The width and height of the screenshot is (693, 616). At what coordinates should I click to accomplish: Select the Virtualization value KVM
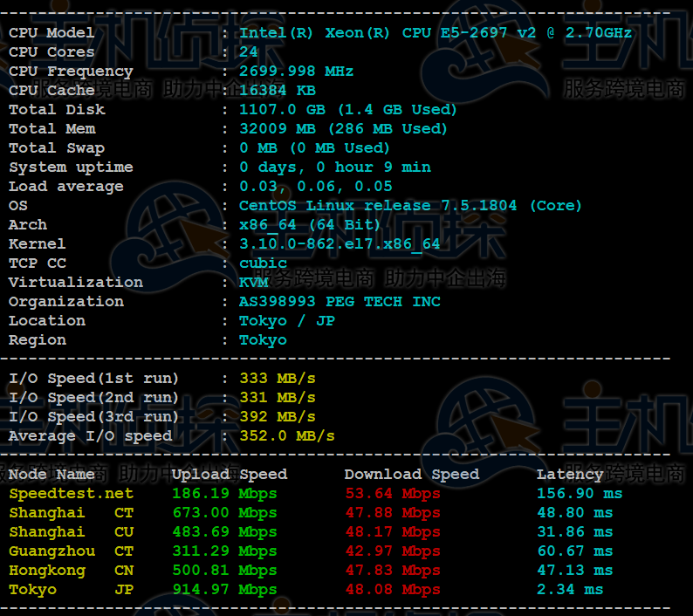pos(253,283)
